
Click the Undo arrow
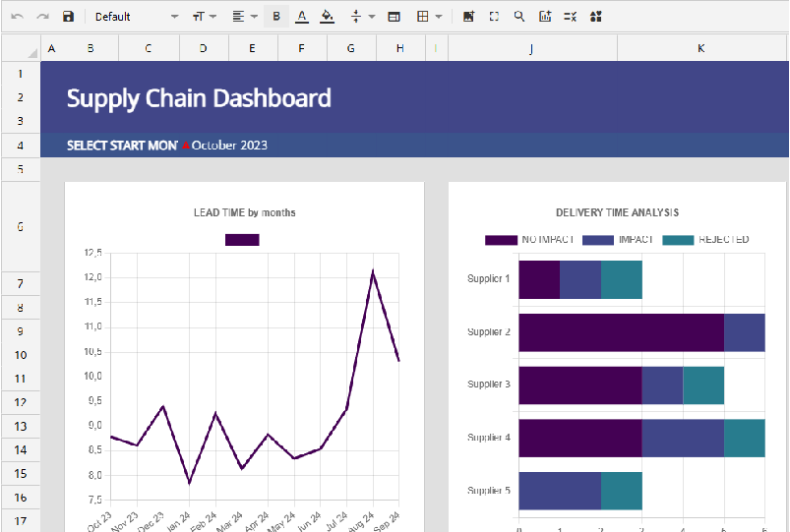click(17, 17)
